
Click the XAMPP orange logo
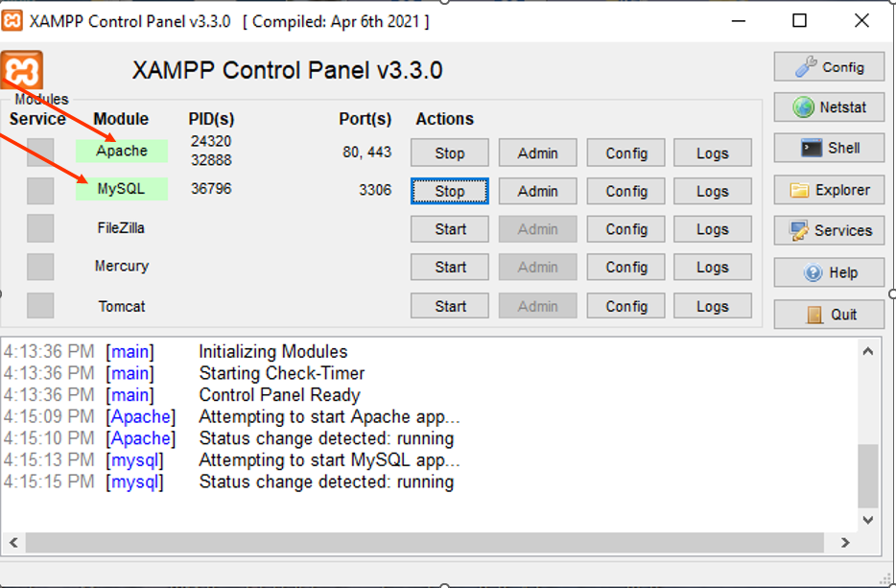click(x=22, y=70)
